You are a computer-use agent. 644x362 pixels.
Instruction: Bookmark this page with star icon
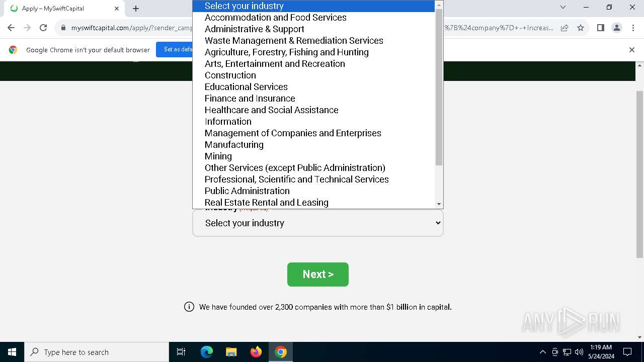(x=581, y=28)
